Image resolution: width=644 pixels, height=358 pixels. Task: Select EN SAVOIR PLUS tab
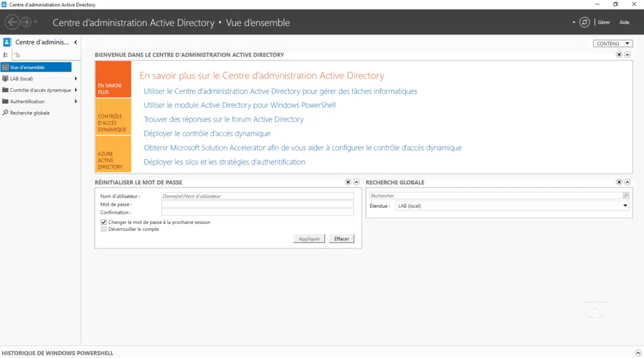tap(113, 79)
